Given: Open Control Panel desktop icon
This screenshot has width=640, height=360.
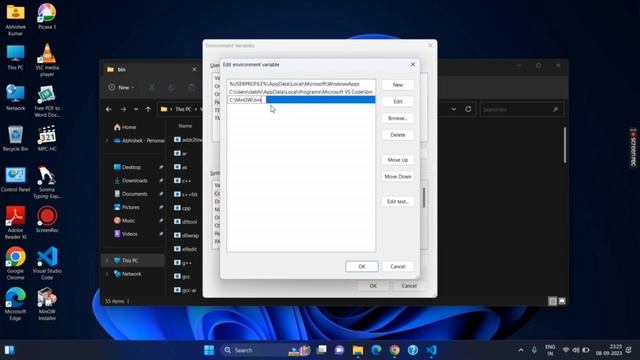Looking at the screenshot, I should [16, 180].
